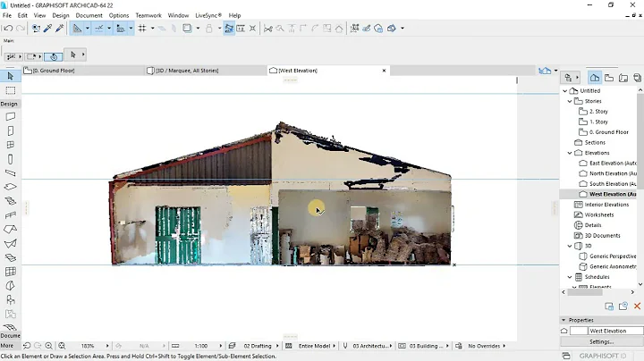Open dropdown next to Guide Lines icon
This screenshot has height=361, width=644.
click(x=88, y=29)
